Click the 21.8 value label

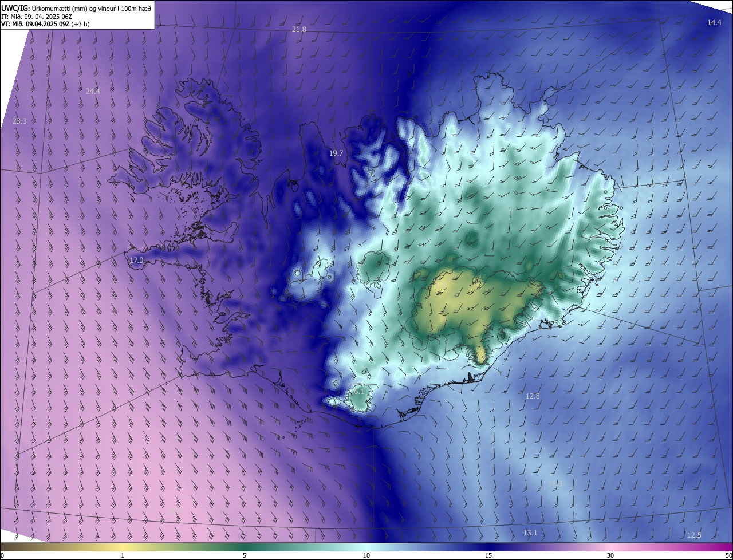coord(299,29)
